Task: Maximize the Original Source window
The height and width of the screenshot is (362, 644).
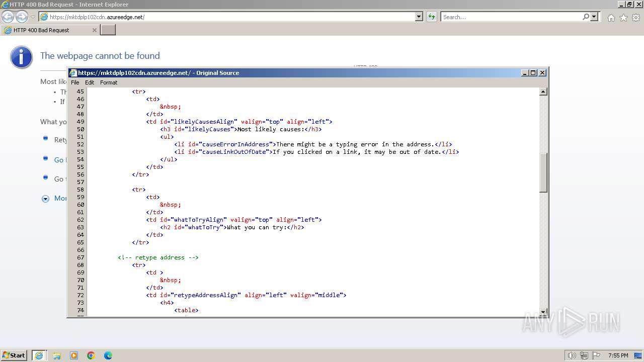Action: pyautogui.click(x=534, y=73)
